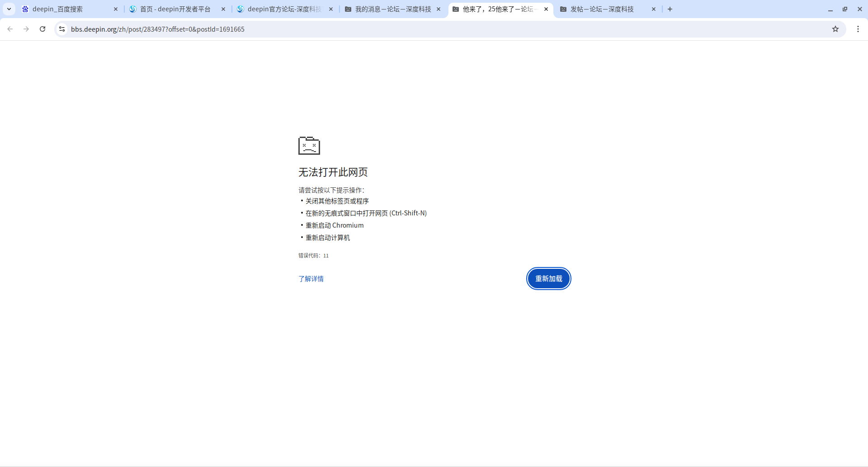Screen dimensions: 868x467
Task: Click the blue 重新加载 button
Action: pos(549,278)
